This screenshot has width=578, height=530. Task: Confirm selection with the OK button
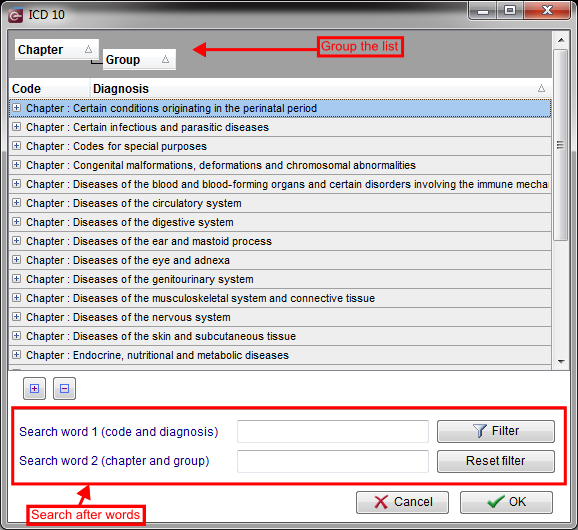pos(506,502)
